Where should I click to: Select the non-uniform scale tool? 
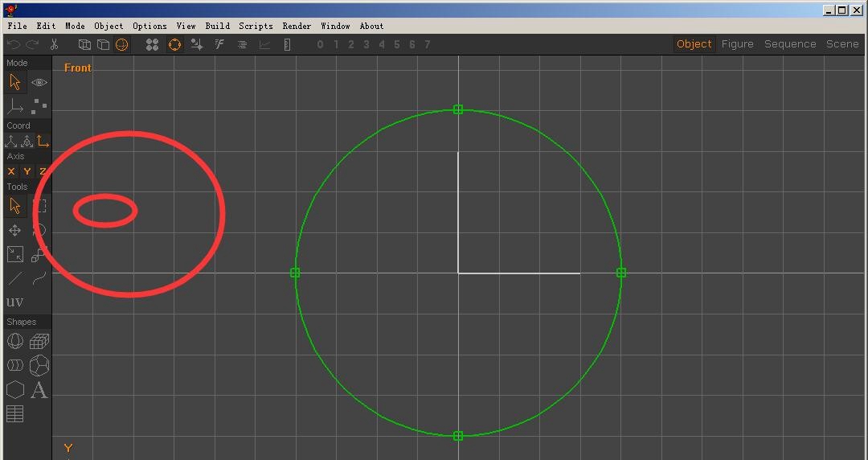coord(15,254)
